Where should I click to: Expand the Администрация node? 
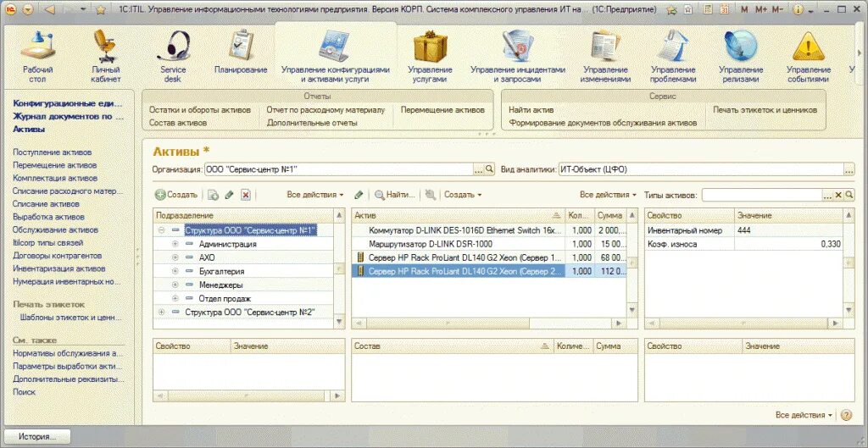(x=175, y=244)
